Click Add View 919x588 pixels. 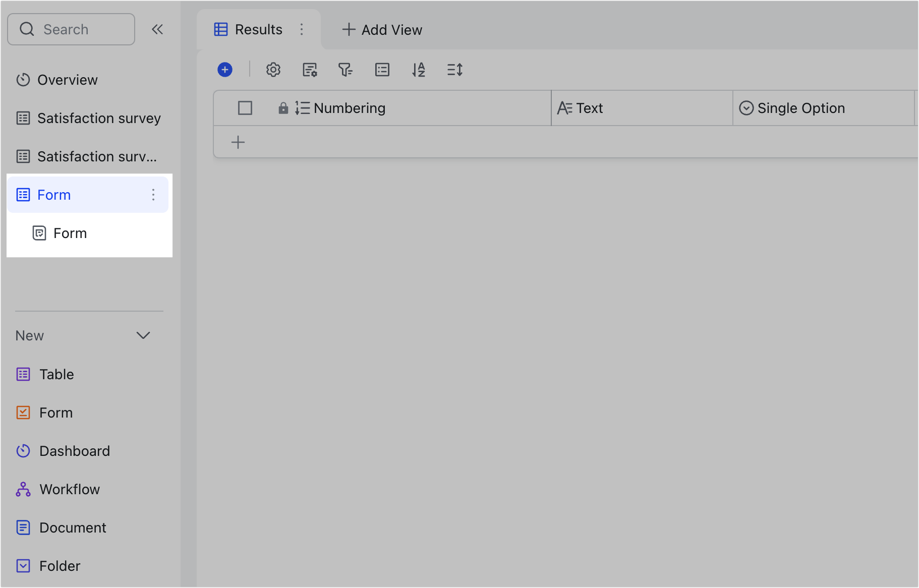click(381, 30)
